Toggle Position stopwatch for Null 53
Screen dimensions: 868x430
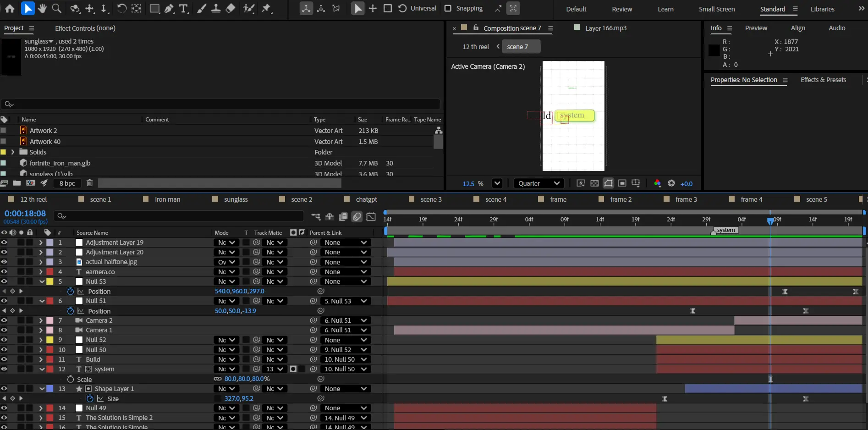pyautogui.click(x=70, y=291)
